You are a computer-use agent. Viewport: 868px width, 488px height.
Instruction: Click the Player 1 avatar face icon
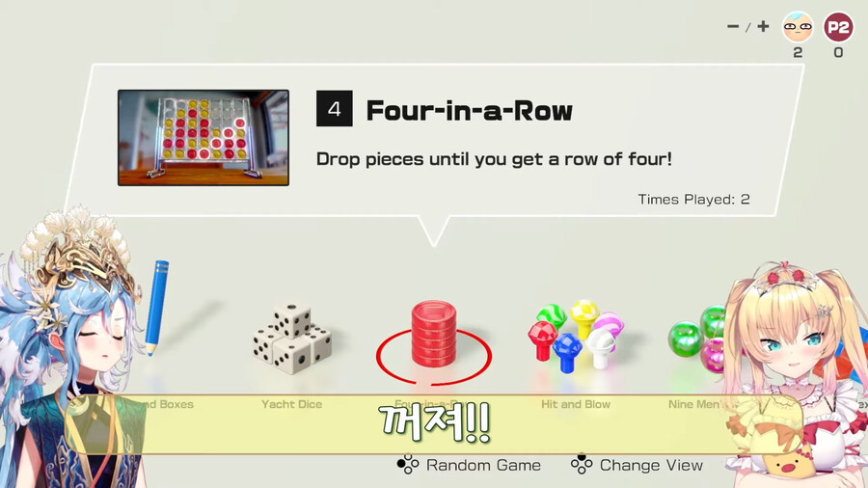click(x=798, y=27)
